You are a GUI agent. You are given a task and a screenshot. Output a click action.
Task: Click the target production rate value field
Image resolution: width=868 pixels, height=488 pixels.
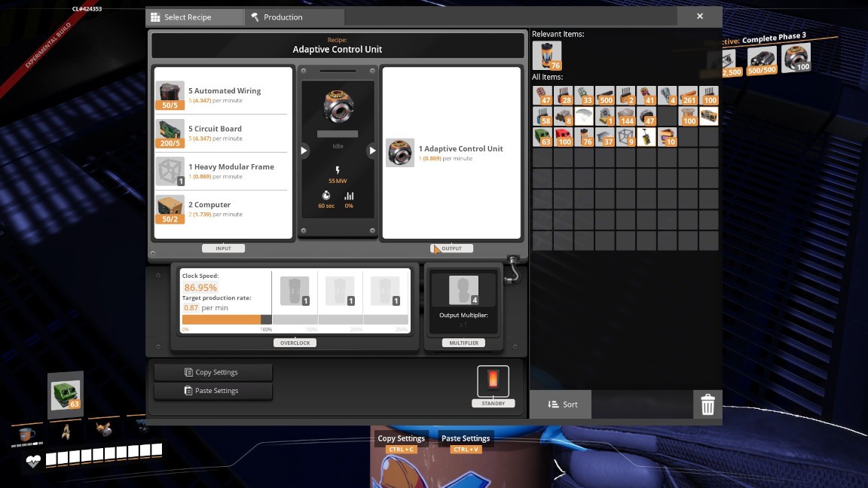coord(191,308)
